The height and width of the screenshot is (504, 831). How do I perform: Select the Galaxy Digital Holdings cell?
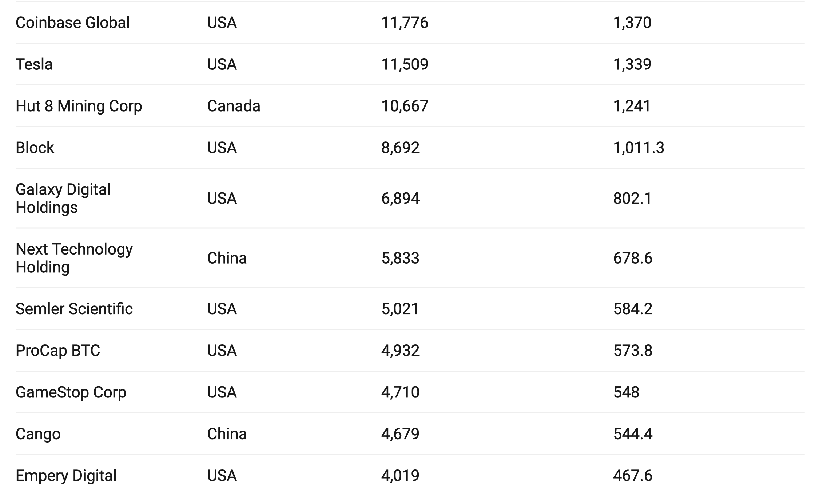click(x=63, y=198)
